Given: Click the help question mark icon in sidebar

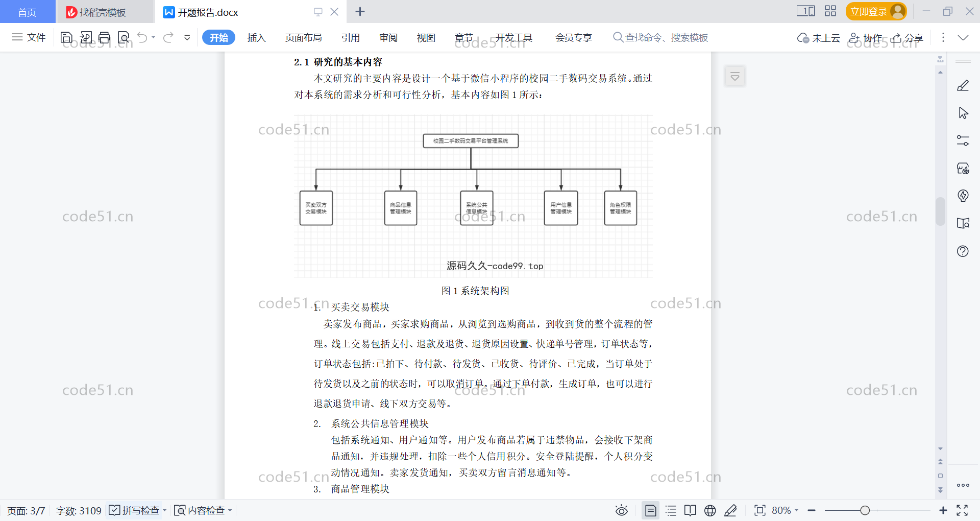Looking at the screenshot, I should pyautogui.click(x=963, y=251).
